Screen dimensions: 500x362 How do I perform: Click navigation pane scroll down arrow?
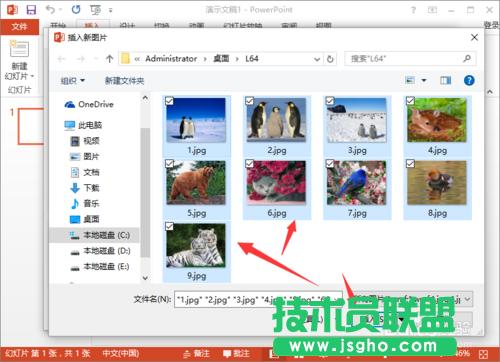(x=145, y=278)
